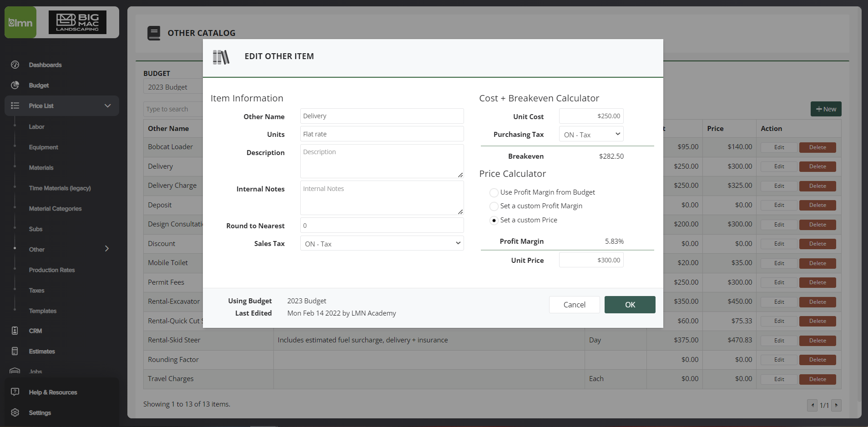Open Help & Resources icon
Image resolution: width=868 pixels, height=427 pixels.
[x=15, y=392]
